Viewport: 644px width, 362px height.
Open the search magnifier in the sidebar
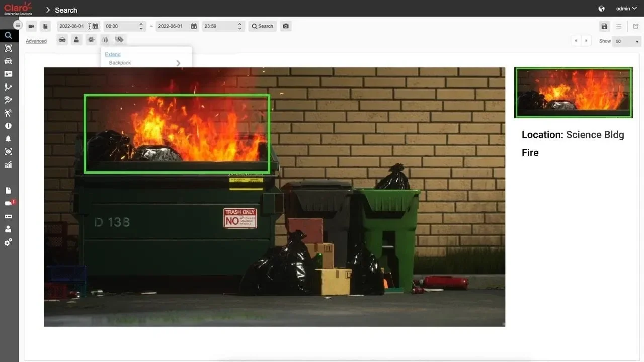click(x=8, y=35)
